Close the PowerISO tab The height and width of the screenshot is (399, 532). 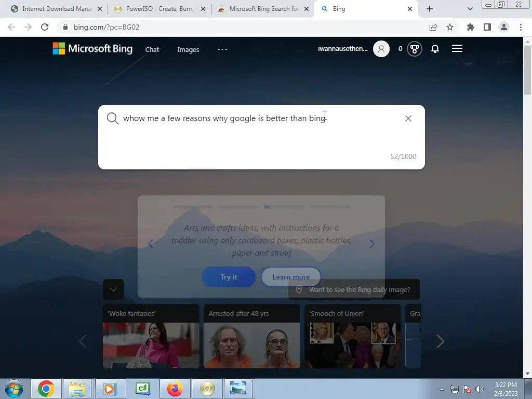pos(203,9)
